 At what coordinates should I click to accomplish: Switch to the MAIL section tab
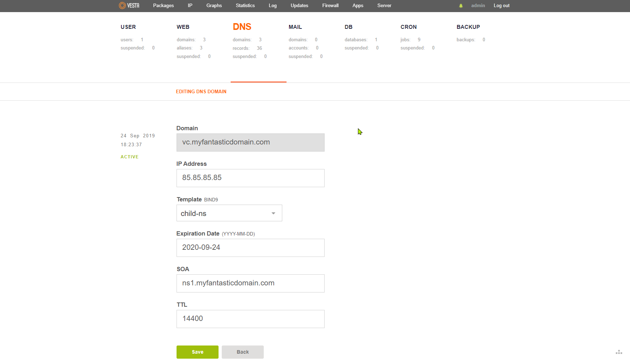click(295, 27)
